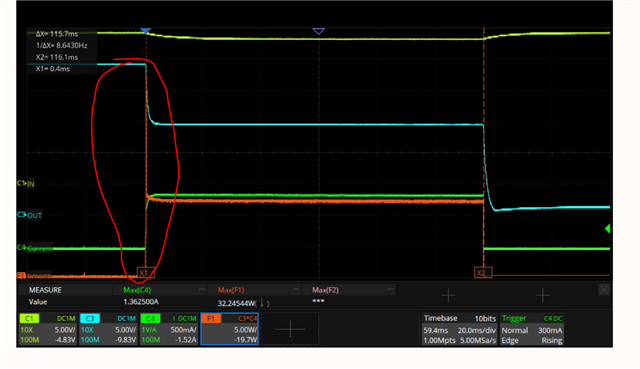The image size is (640, 369).
Task: Remove the Max(F1) measurement using its minus
Action: point(296,289)
